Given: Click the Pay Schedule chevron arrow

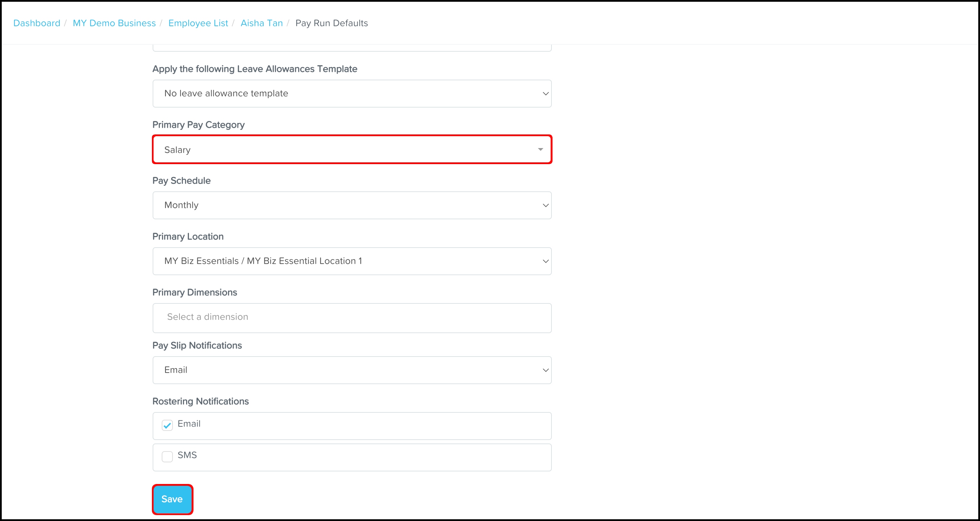Looking at the screenshot, I should 545,205.
